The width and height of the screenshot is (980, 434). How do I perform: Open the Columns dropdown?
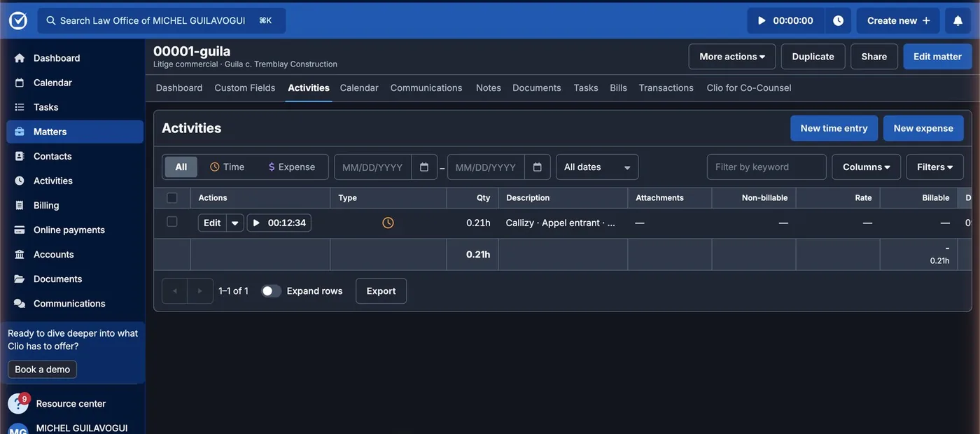[867, 167]
